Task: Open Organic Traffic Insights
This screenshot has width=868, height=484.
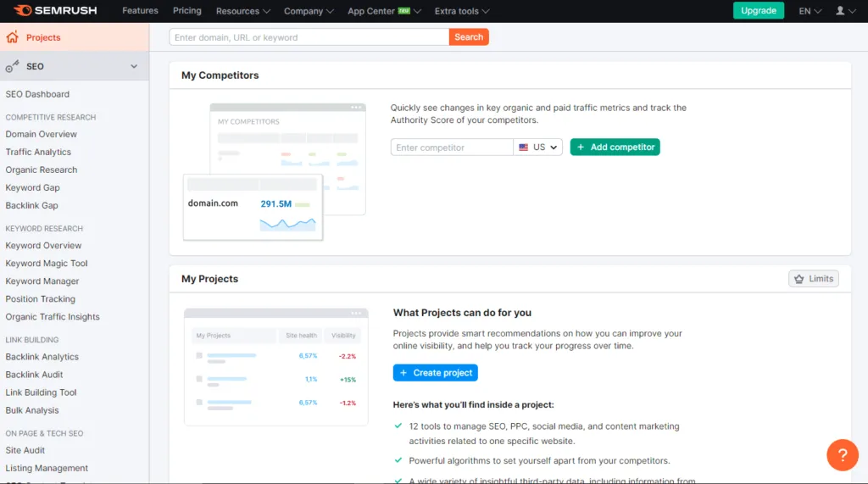Action: 53,317
